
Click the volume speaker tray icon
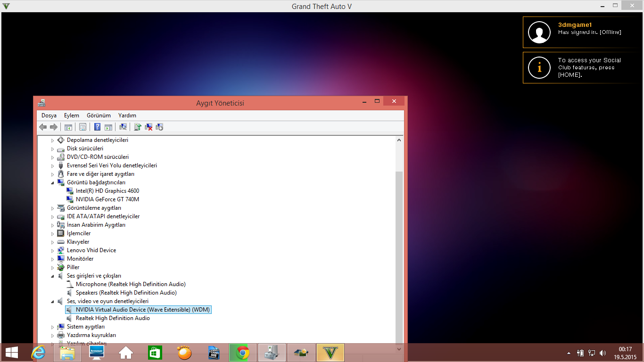[603, 353]
